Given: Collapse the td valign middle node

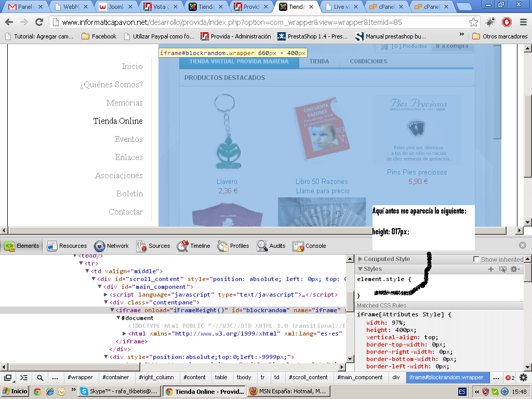Looking at the screenshot, I should click(x=87, y=271).
